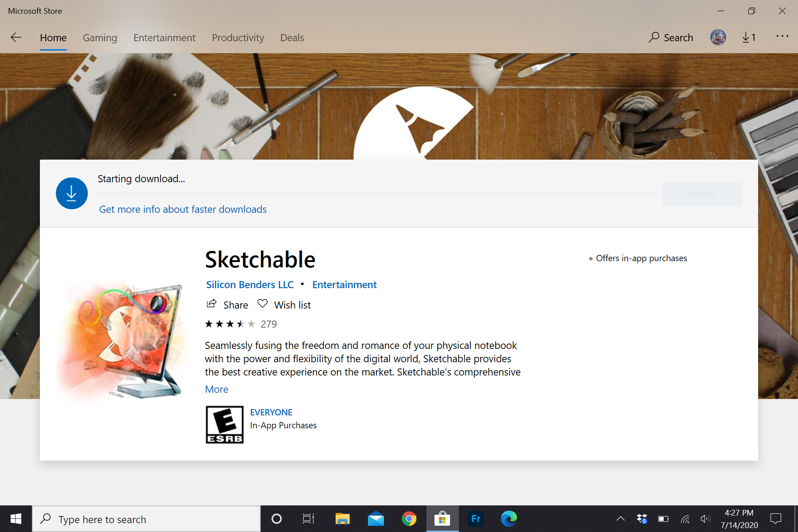Screen dimensions: 798x532
Task: Open the volume control tray icon
Action: [705, 519]
